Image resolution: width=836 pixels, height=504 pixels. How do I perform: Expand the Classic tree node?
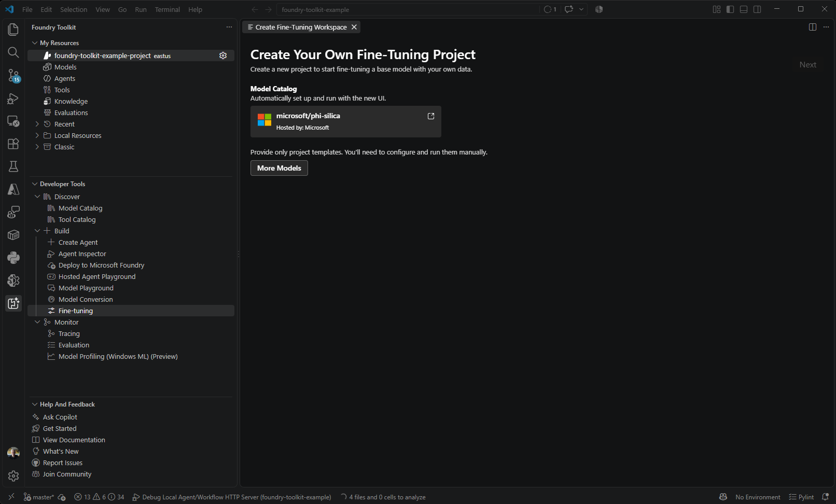37,147
